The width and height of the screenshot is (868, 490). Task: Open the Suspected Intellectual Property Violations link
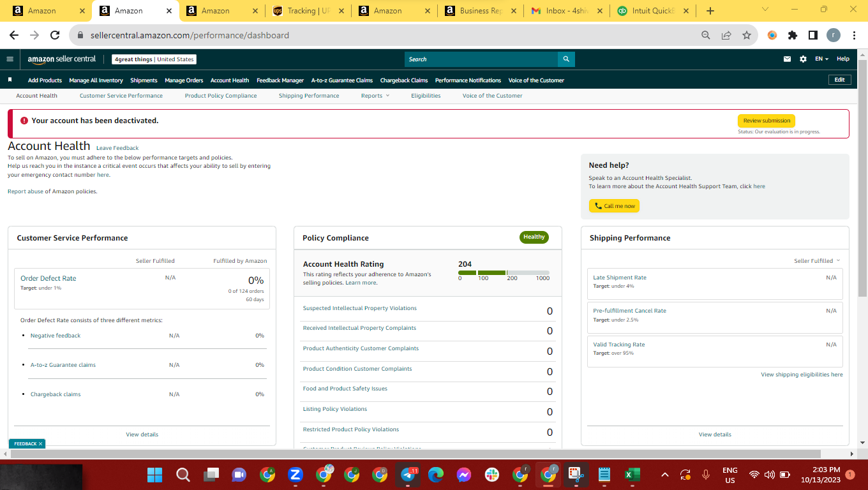[360, 308]
